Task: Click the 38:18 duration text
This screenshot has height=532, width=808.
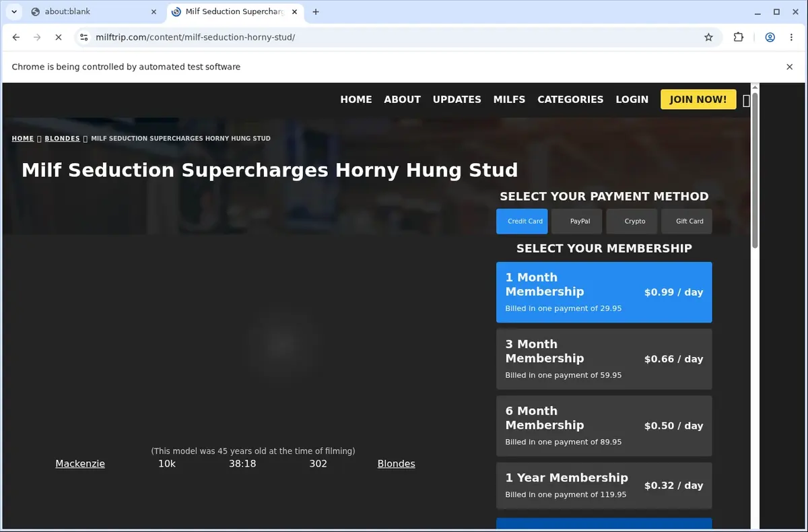Action: (x=242, y=463)
